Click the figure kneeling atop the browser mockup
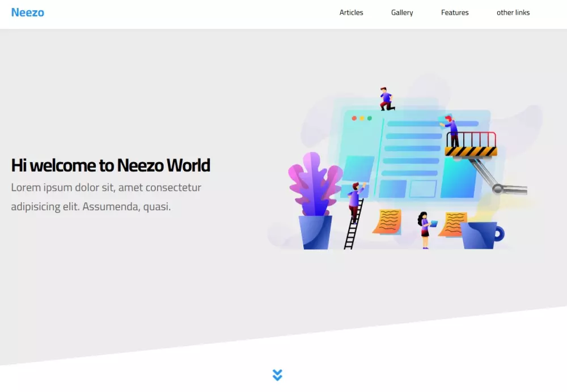 click(x=386, y=96)
